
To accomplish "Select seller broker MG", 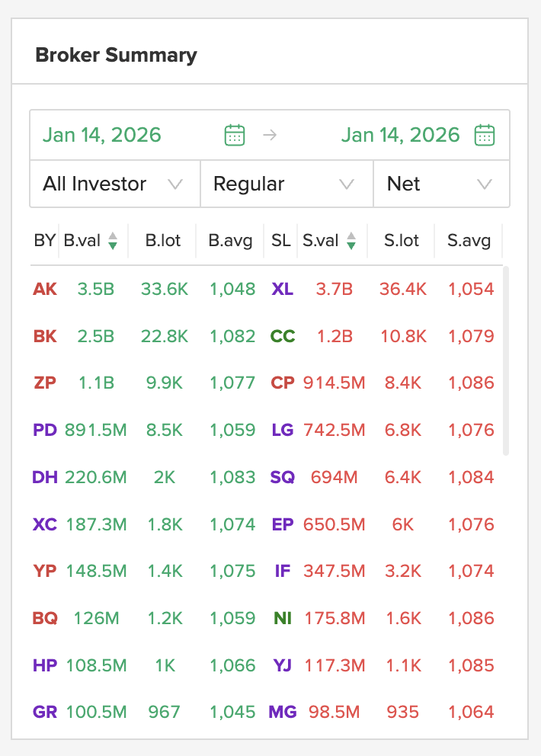I will tap(283, 713).
